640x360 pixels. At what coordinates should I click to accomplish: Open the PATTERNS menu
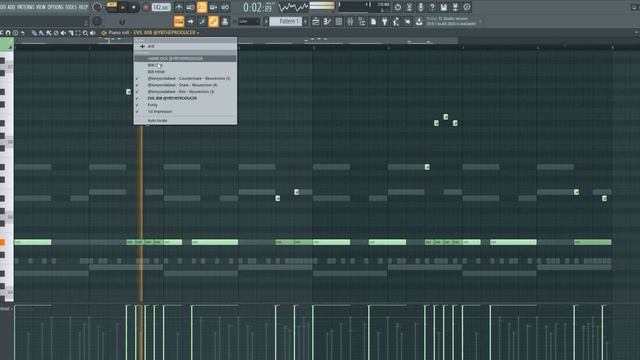click(x=25, y=7)
